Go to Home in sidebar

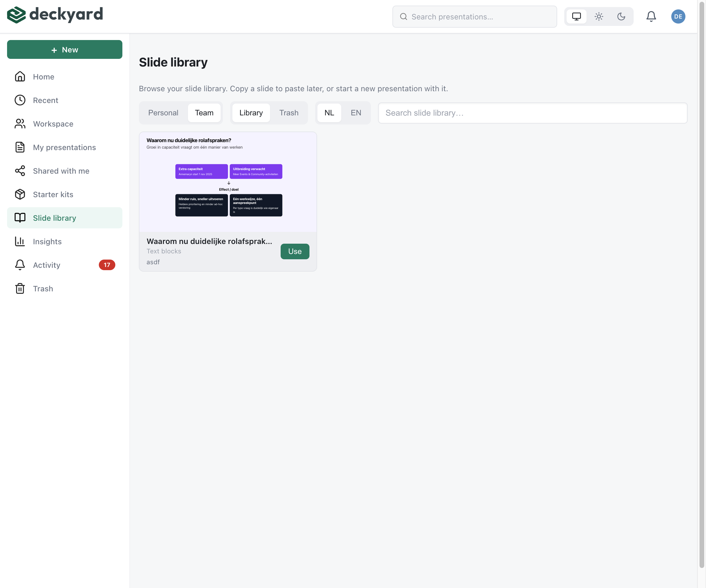coord(64,77)
